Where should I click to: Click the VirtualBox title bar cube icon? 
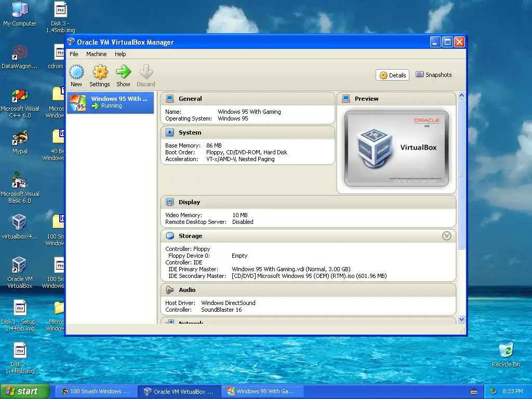click(71, 42)
